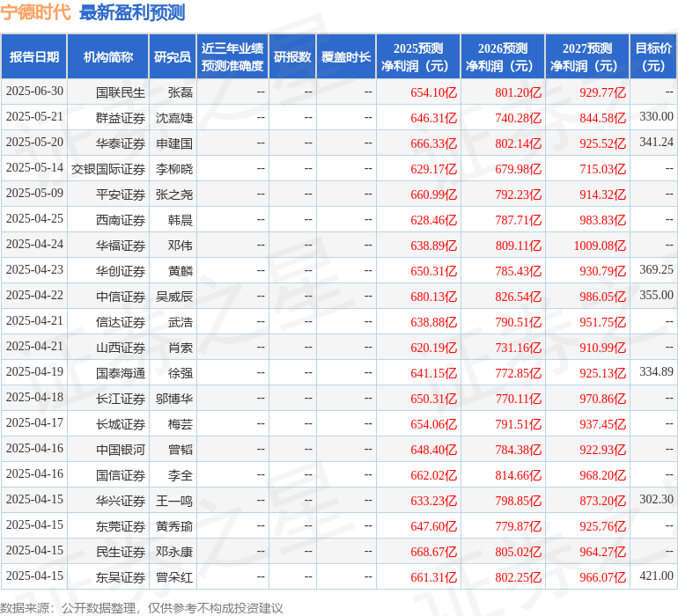Viewport: 678px width, 616px height.
Task: Click target price 330.00
Action: tap(656, 116)
